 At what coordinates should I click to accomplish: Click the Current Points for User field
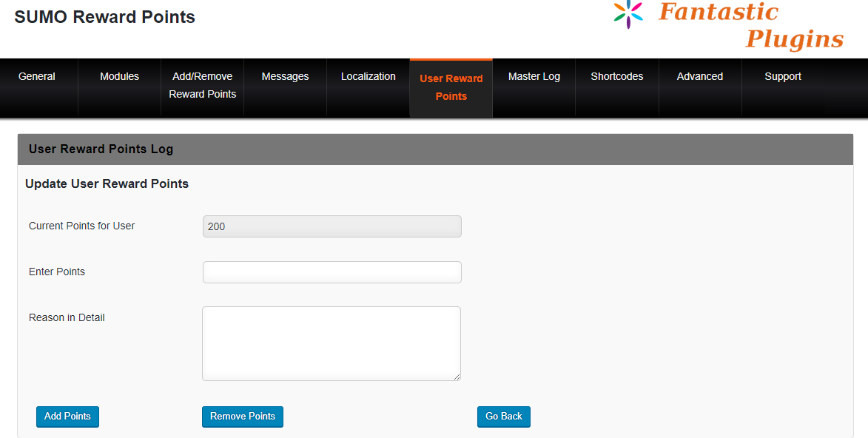coord(332,226)
